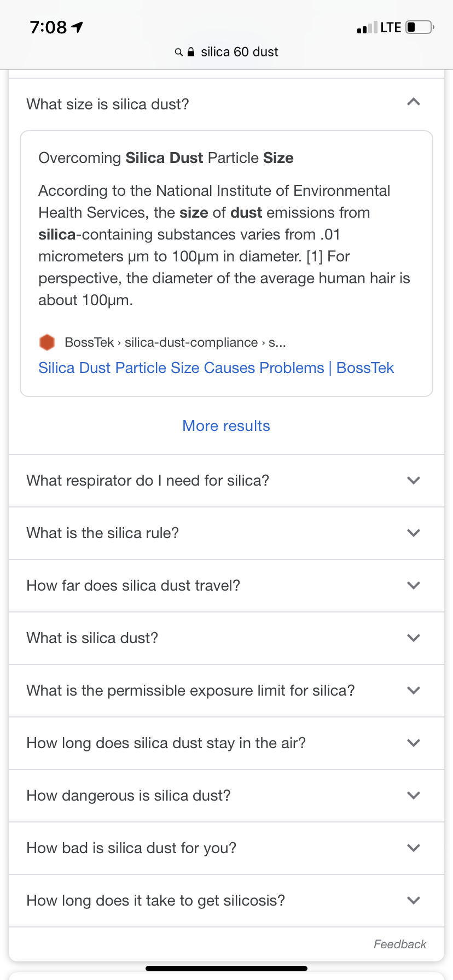
Task: Tap the BossTek orange hexagon favicon
Action: (47, 342)
